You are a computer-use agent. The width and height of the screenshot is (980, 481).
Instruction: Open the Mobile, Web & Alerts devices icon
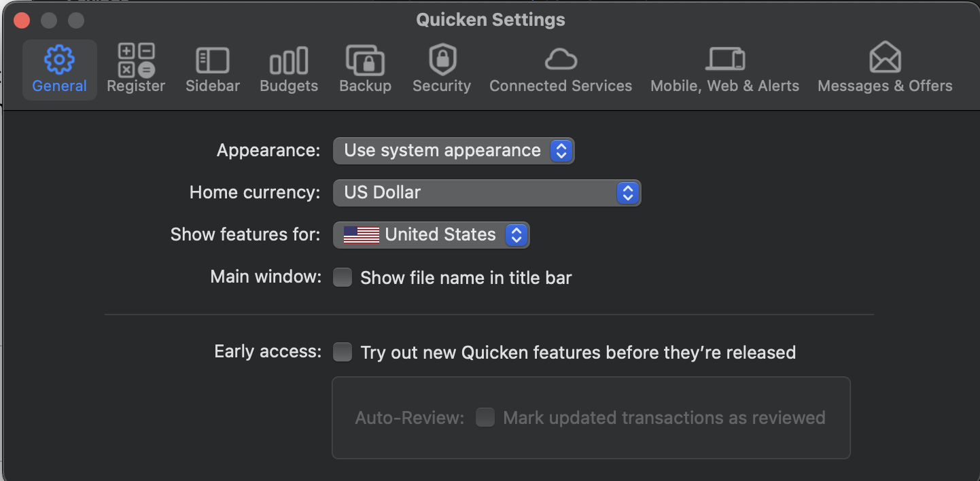click(725, 59)
